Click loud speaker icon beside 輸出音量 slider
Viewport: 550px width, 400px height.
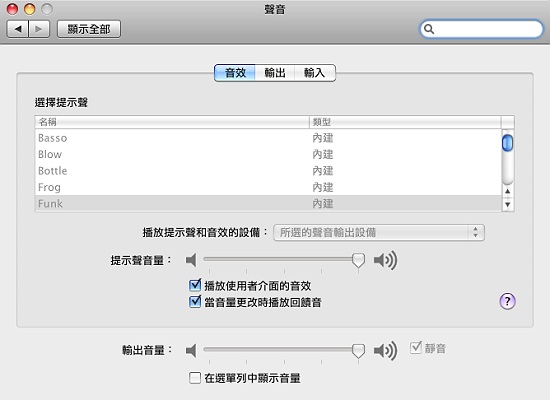385,350
